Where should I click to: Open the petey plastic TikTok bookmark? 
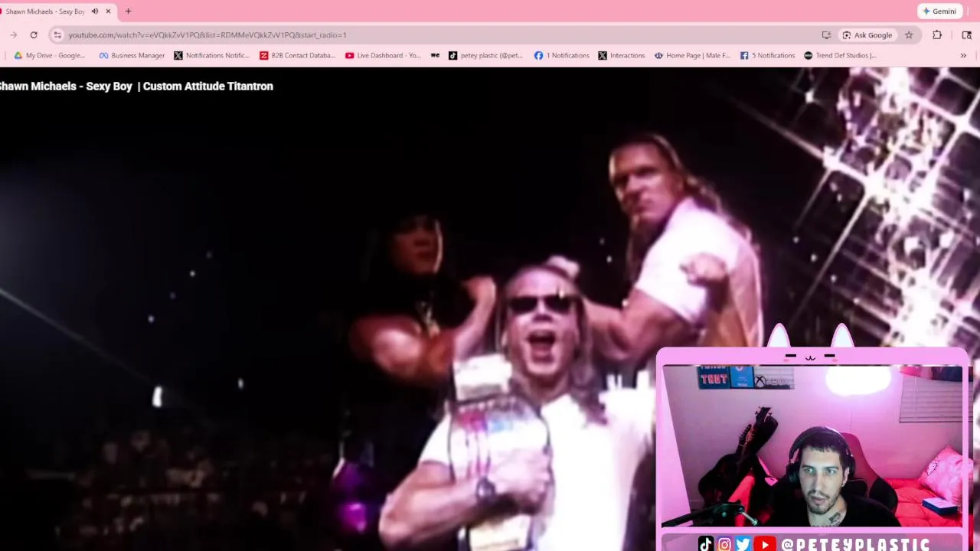pyautogui.click(x=485, y=56)
